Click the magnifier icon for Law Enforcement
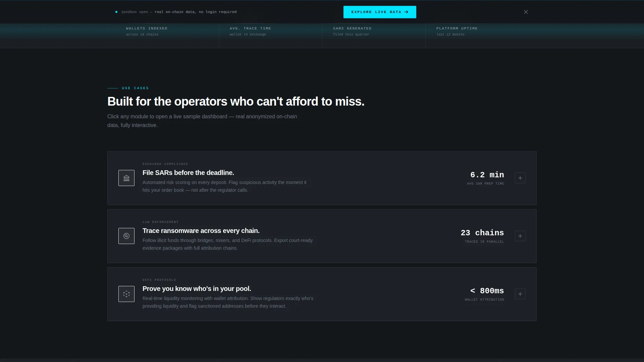Viewport: 644px width, 362px height. (x=126, y=236)
